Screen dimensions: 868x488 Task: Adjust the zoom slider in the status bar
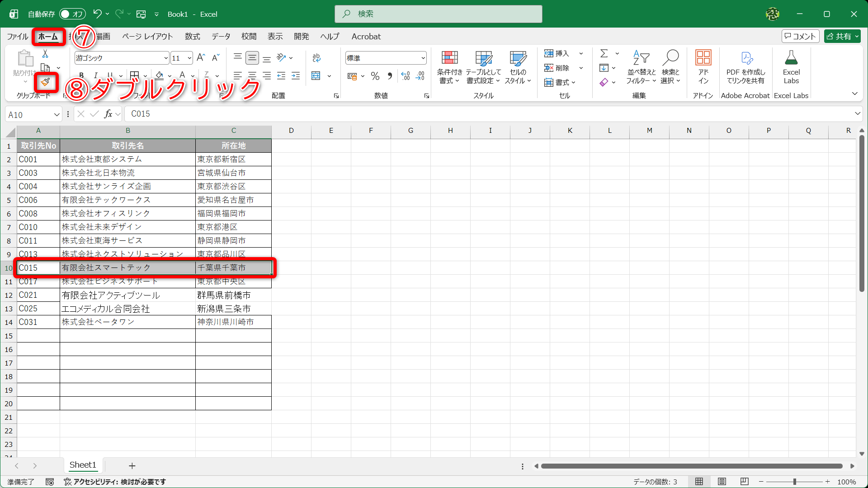[796, 482]
